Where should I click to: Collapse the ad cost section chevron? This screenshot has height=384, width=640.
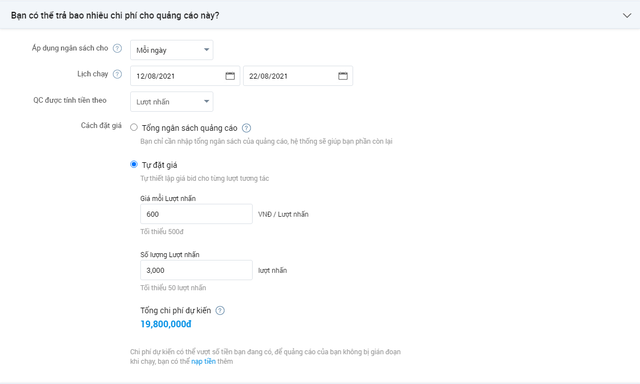click(627, 16)
